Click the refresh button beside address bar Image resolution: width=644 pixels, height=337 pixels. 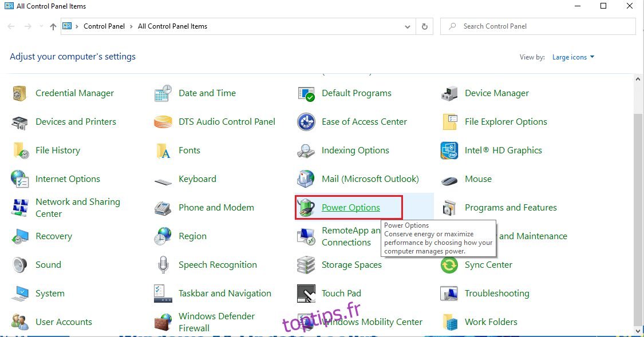coord(424,26)
